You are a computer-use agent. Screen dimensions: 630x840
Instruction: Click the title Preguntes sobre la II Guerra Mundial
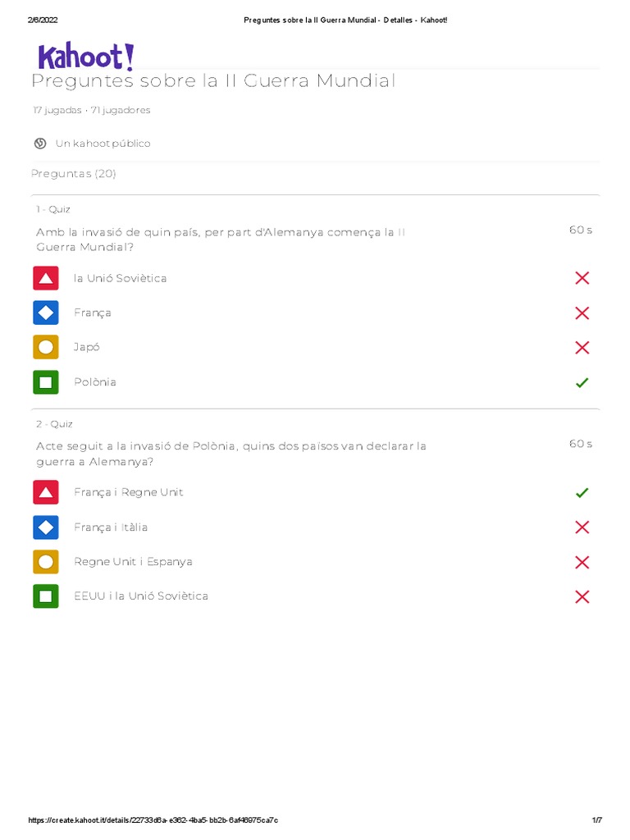tap(213, 81)
